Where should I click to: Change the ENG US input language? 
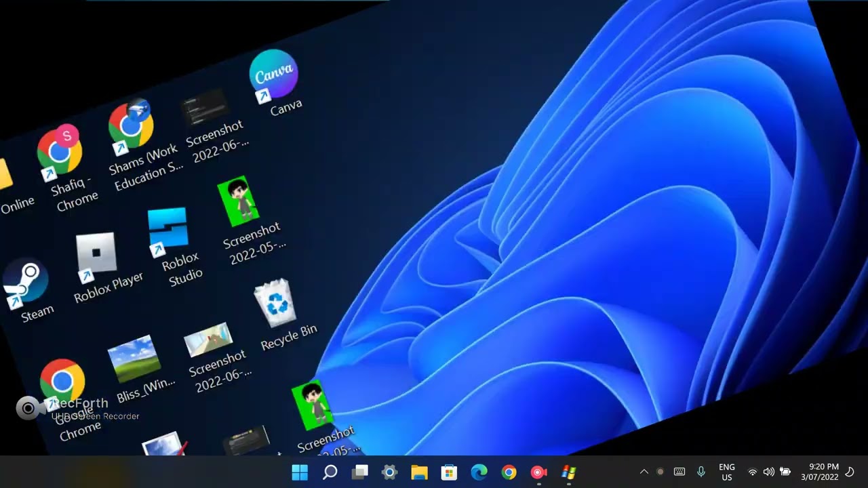pyautogui.click(x=726, y=472)
